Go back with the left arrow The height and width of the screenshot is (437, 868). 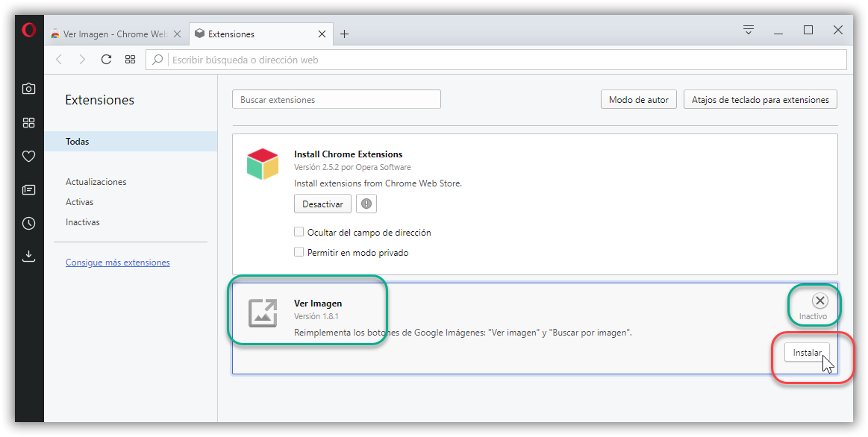point(59,60)
